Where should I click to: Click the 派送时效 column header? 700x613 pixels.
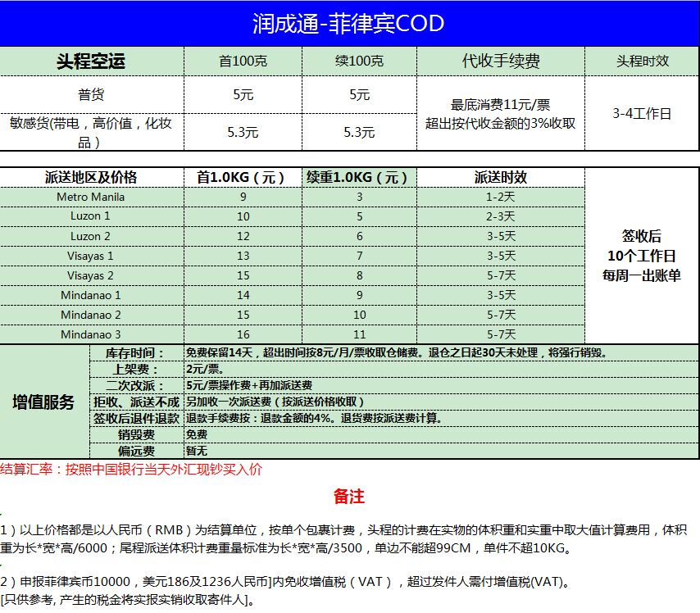(501, 177)
